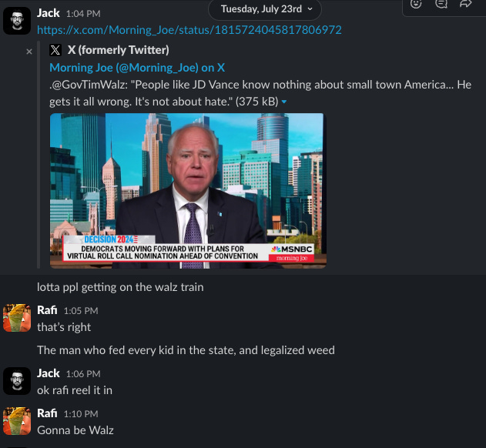The image size is (486, 448).
Task: Click the 1:10 PM timestamp on Rafi's message
Action: point(81,414)
